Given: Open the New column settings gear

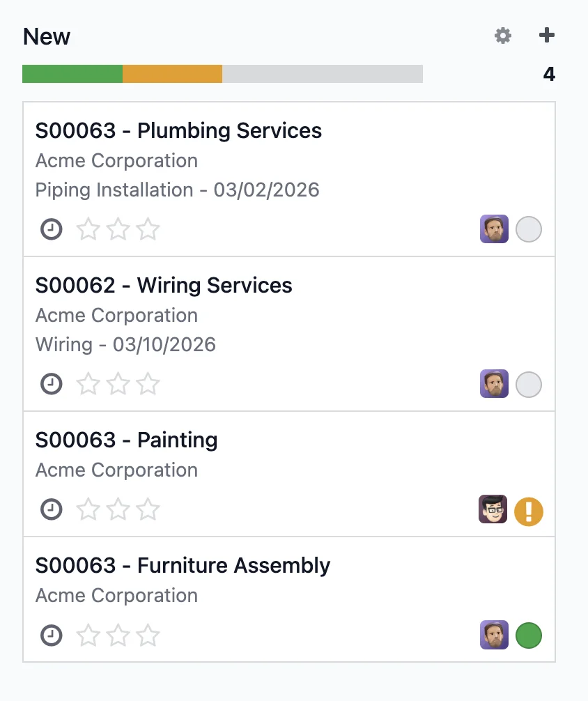Looking at the screenshot, I should [x=502, y=36].
